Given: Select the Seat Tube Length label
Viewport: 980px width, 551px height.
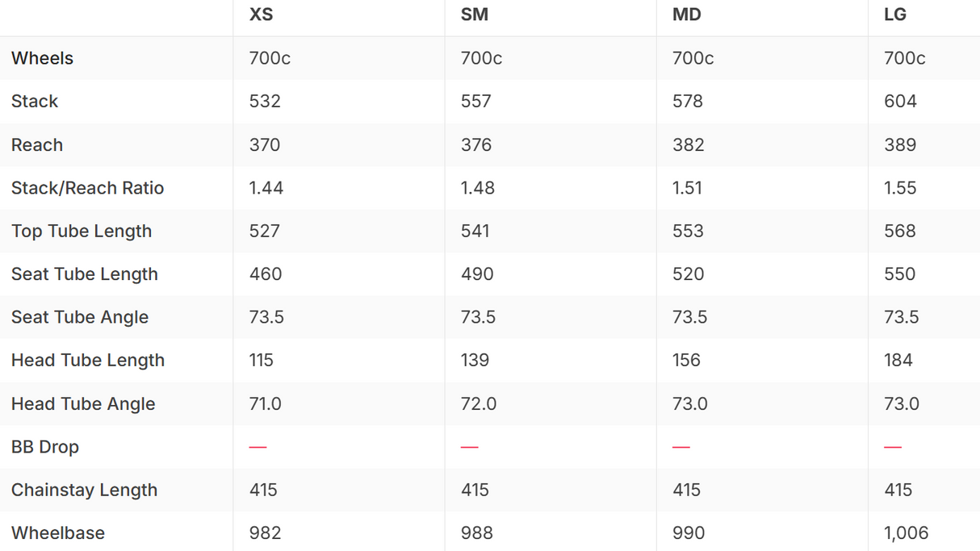Looking at the screenshot, I should pos(85,274).
